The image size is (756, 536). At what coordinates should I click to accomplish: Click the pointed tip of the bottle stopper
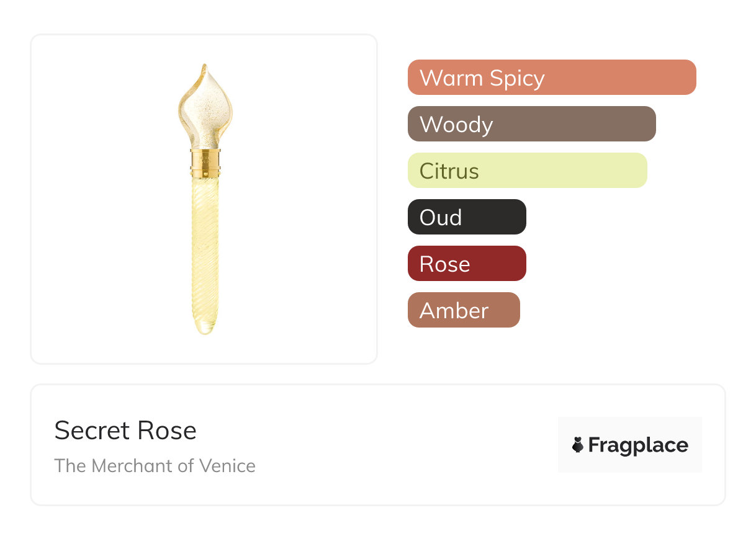tap(203, 67)
